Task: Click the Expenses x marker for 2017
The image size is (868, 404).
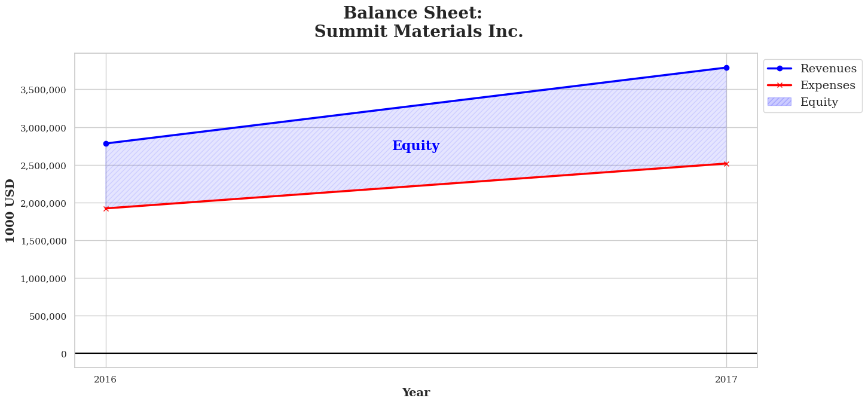Action: pyautogui.click(x=726, y=164)
